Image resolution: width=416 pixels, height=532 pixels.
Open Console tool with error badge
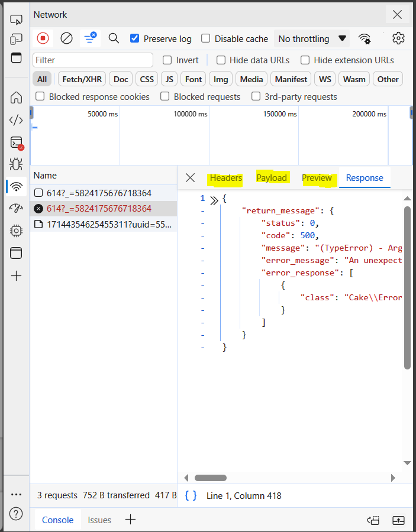(17, 143)
